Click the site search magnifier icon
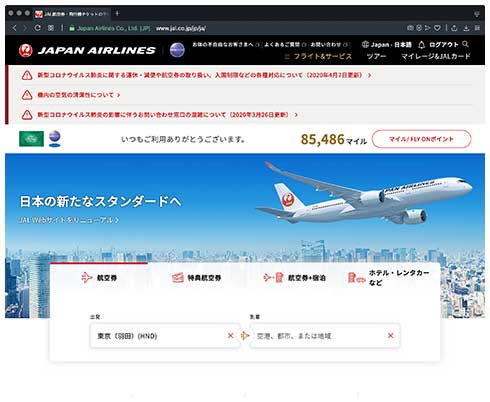Image resolution: width=490 pixels, height=402 pixels. coord(466,44)
